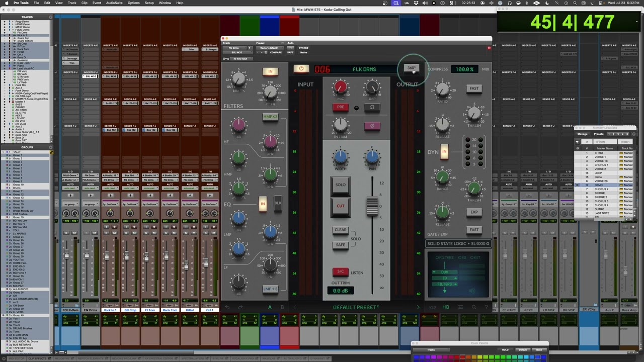The width and height of the screenshot is (644, 362).
Task: Click FILTERS block in routing display
Action: 445,284
